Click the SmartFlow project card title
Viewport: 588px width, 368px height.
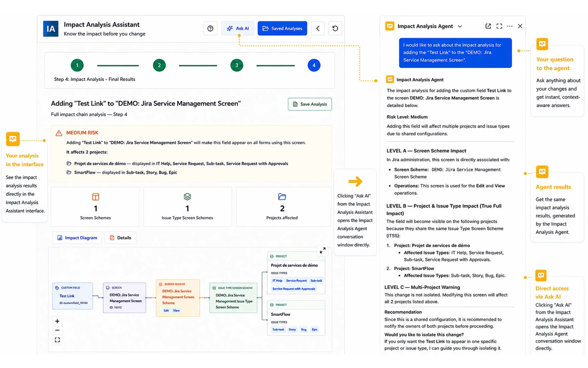(281, 314)
